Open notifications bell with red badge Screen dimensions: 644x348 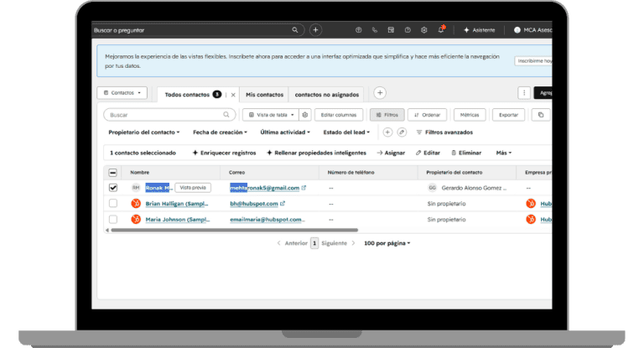click(441, 29)
